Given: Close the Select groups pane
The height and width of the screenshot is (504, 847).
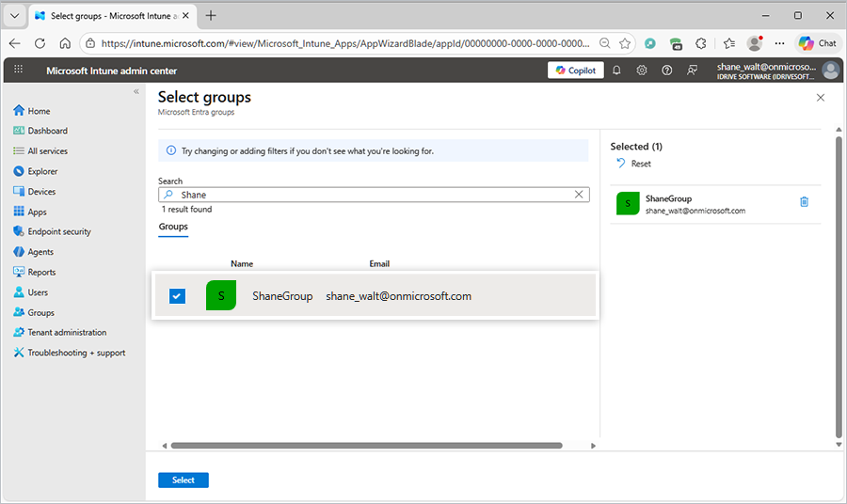Looking at the screenshot, I should 820,98.
